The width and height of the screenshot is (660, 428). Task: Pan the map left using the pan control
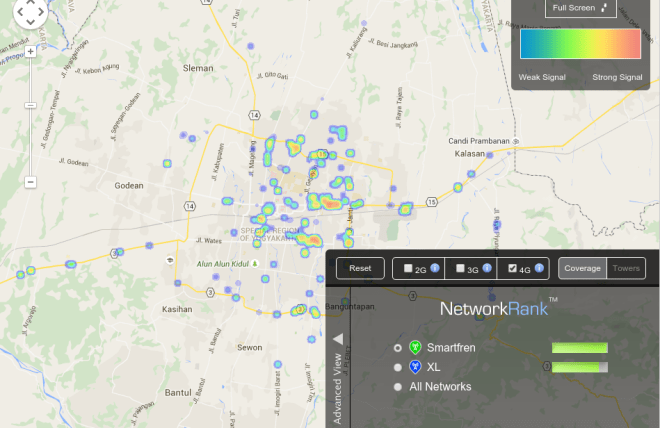pos(18,12)
